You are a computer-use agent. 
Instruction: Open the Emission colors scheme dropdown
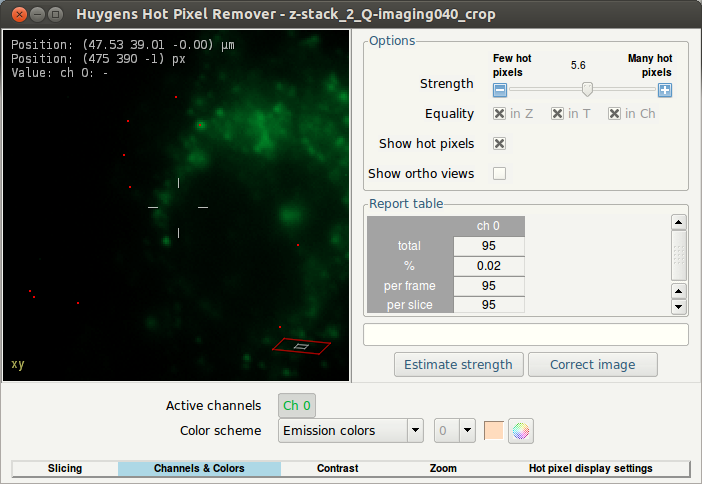(350, 431)
